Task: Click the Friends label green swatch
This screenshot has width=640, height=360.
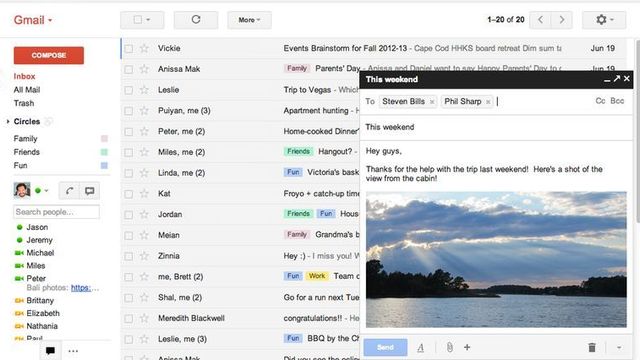Action: (x=104, y=152)
